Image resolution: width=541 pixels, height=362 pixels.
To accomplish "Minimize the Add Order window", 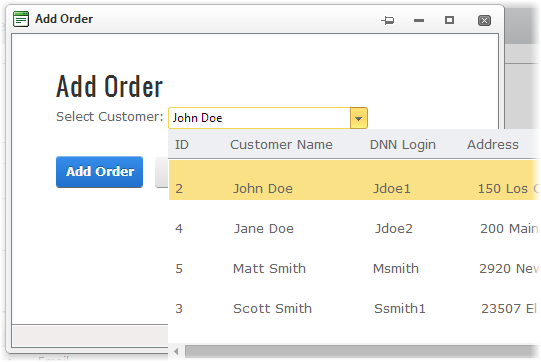I will pyautogui.click(x=419, y=21).
